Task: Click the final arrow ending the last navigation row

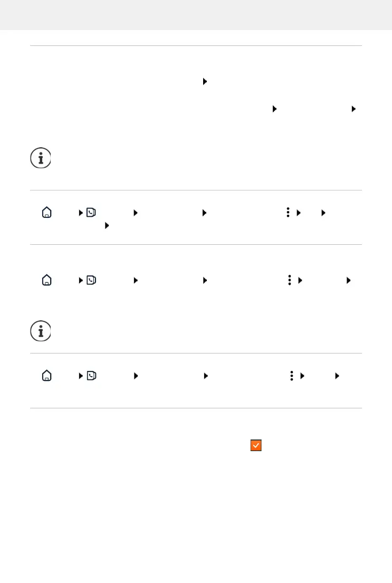Action: pyautogui.click(x=336, y=376)
